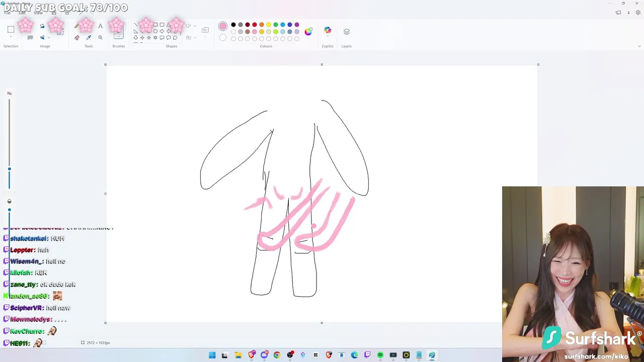Image resolution: width=644 pixels, height=362 pixels.
Task: Click the canvas bottom-center resize handle
Action: click(x=322, y=323)
